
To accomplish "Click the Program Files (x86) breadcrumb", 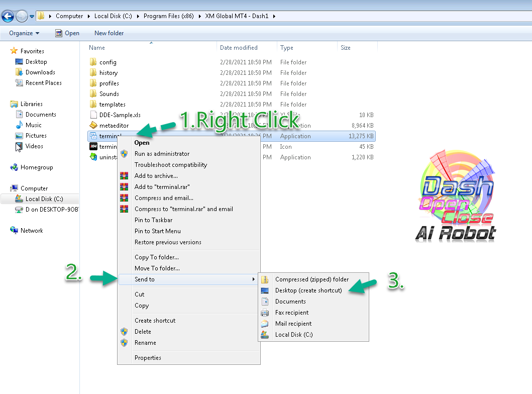I will click(x=169, y=16).
